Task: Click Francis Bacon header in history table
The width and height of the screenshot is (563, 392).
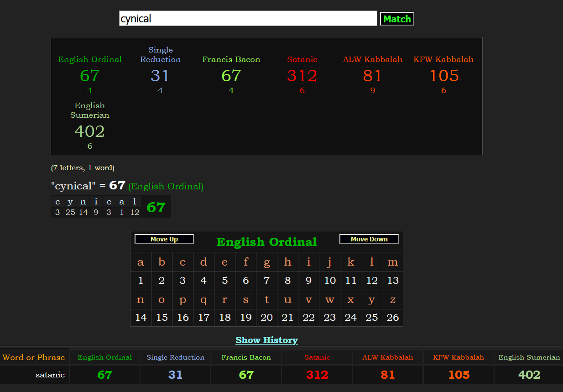Action: click(x=246, y=357)
